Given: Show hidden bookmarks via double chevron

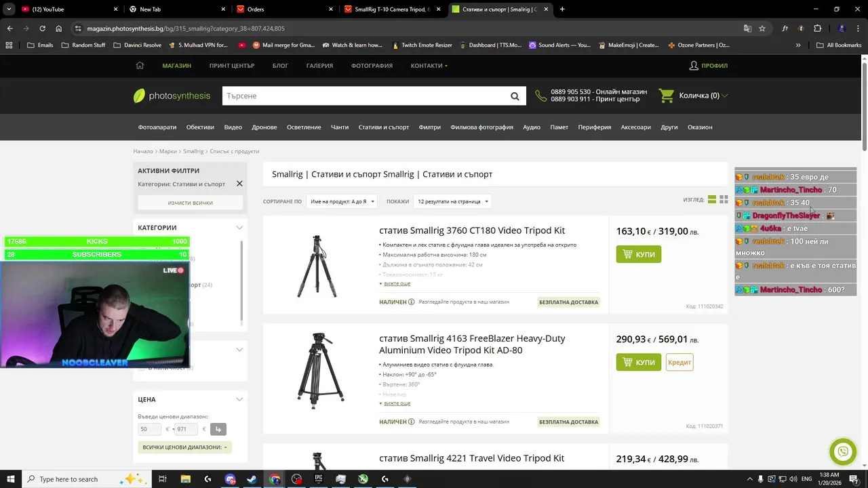Looking at the screenshot, I should 798,45.
